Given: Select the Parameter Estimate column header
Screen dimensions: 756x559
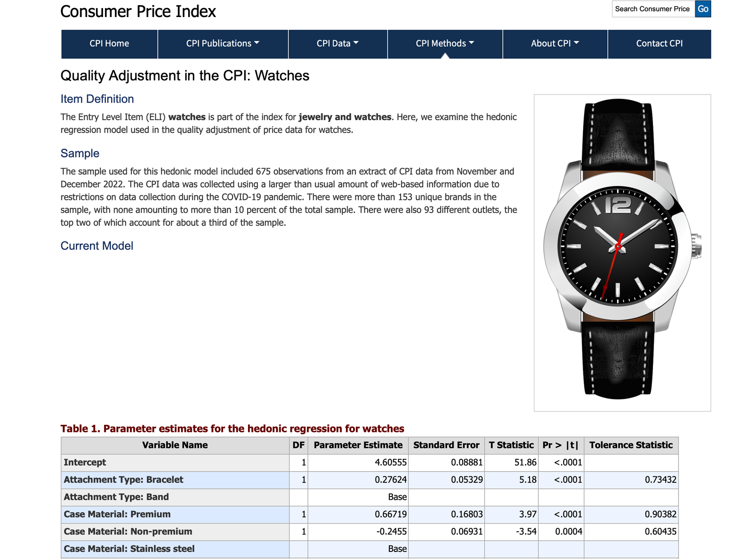Looking at the screenshot, I should 358,445.
